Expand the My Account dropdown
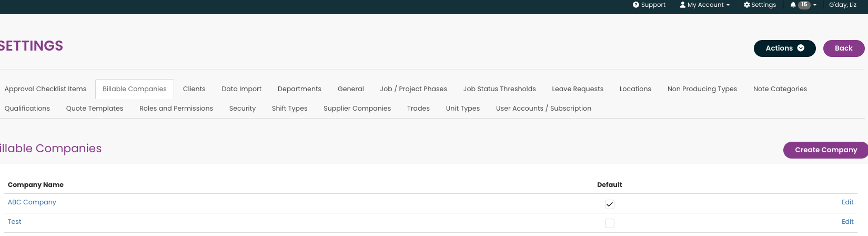 705,5
